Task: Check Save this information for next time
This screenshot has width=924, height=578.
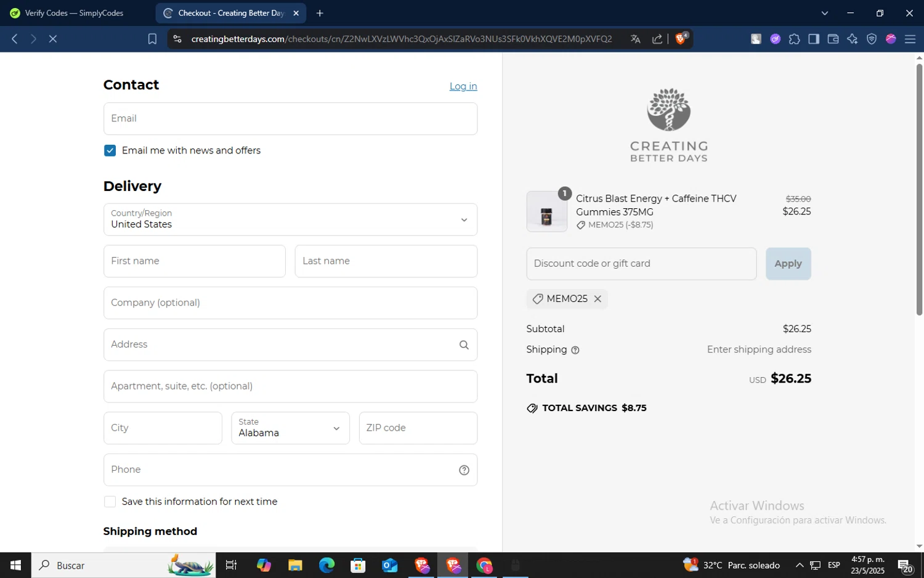Action: (110, 502)
